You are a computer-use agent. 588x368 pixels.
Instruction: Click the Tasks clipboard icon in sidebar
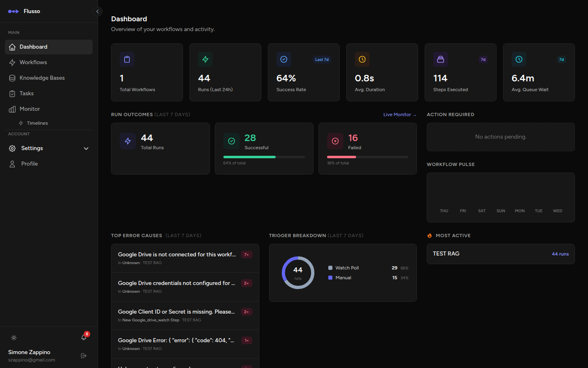point(12,94)
